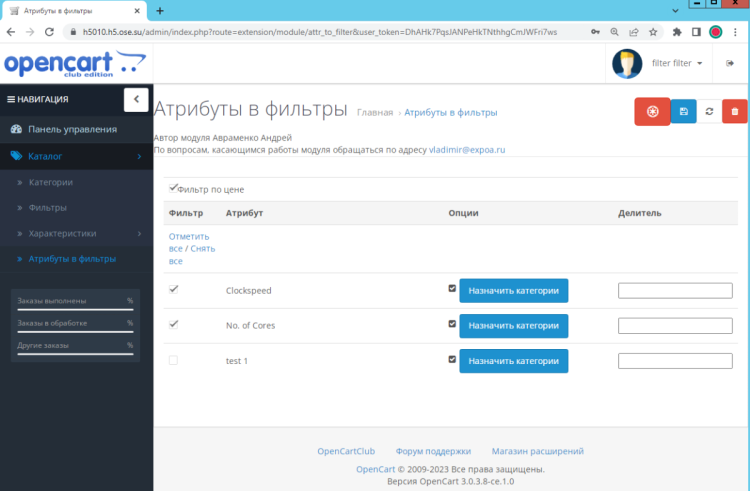Expand the Характеристики submenu
The height and width of the screenshot is (491, 750).
[76, 233]
